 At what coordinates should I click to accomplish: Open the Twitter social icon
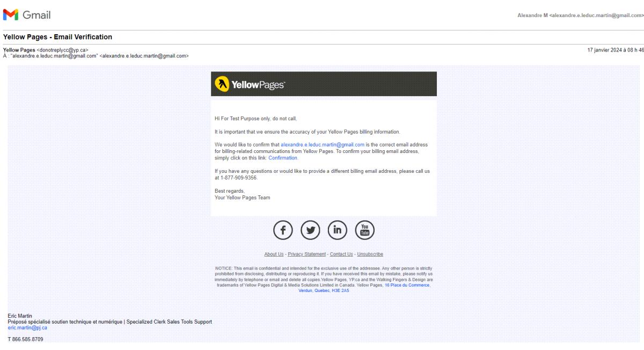coord(310,230)
